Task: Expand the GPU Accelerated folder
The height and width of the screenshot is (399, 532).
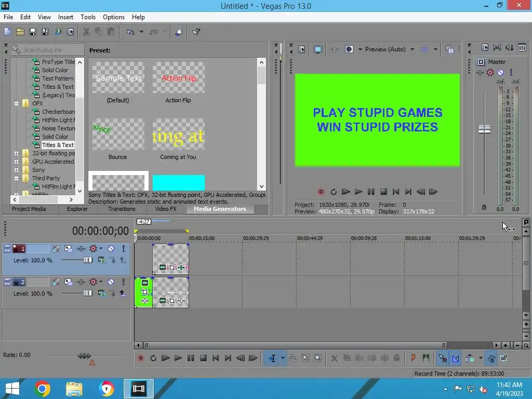Action: 16,162
